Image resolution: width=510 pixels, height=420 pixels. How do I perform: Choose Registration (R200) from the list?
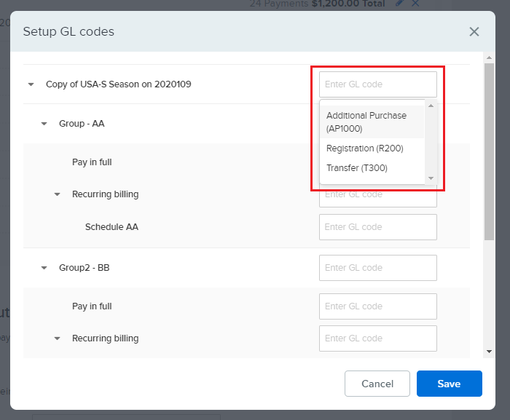(x=372, y=148)
